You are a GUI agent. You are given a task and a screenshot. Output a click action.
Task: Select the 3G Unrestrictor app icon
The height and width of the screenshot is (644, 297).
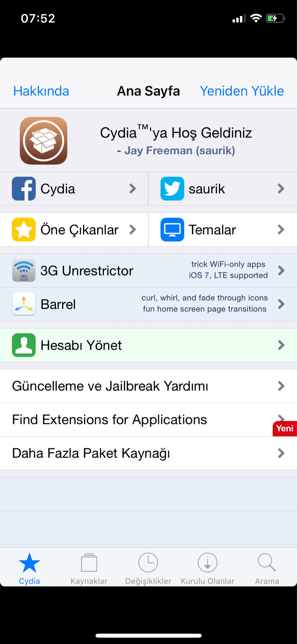click(x=24, y=270)
